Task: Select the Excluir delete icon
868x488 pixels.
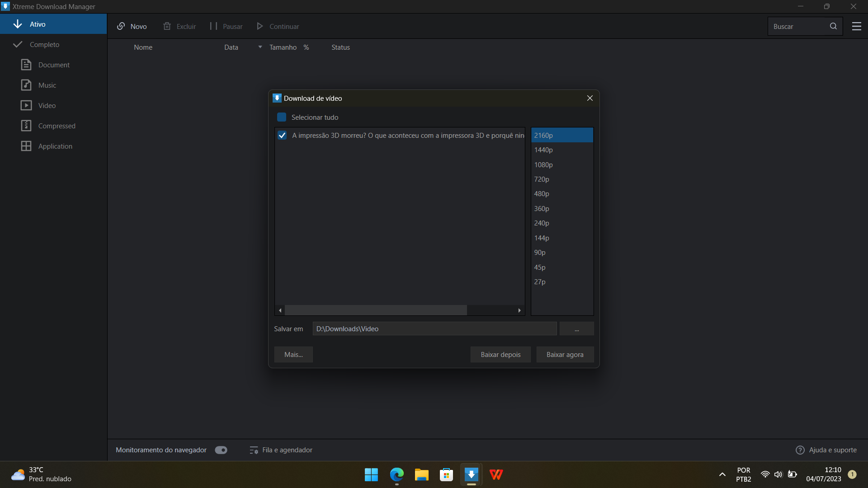Action: pyautogui.click(x=167, y=26)
